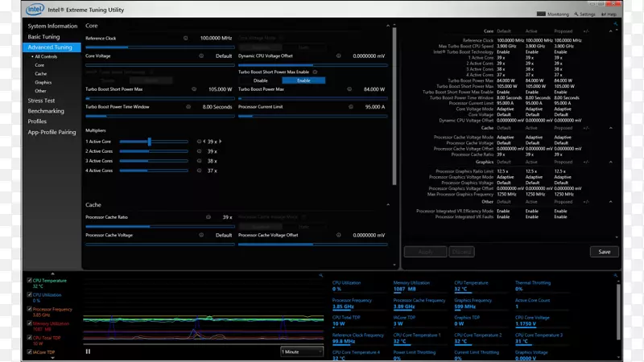Click right arrow to increase 1 Active Core multiplier
The image size is (644, 362).
(x=220, y=142)
